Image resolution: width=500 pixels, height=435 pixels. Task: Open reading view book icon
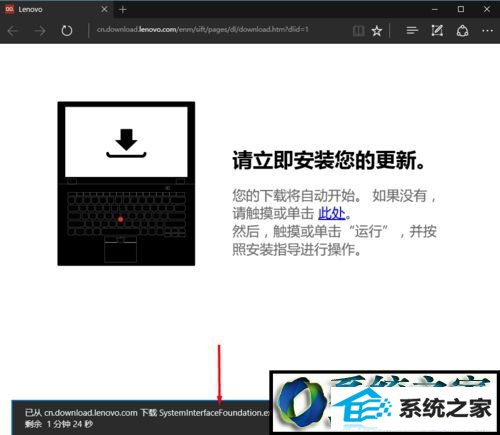(x=358, y=31)
